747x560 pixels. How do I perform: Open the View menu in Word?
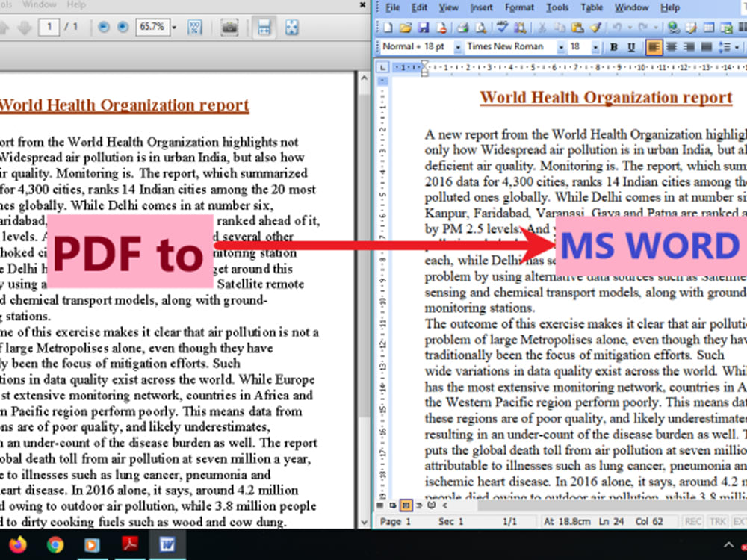pyautogui.click(x=448, y=7)
